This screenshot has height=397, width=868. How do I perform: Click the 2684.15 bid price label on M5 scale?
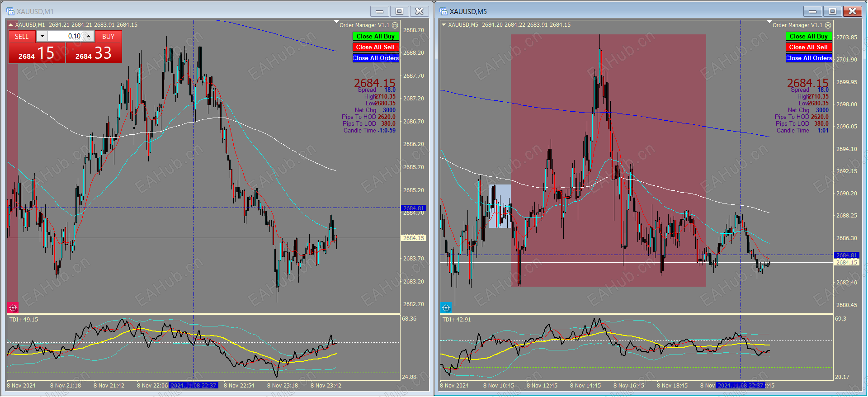point(847,263)
